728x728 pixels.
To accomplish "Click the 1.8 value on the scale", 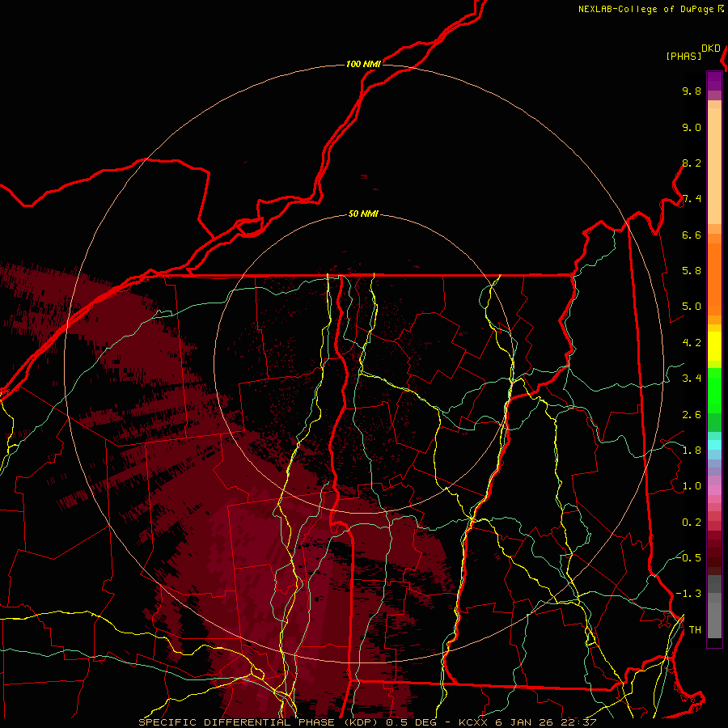I will coord(692,451).
